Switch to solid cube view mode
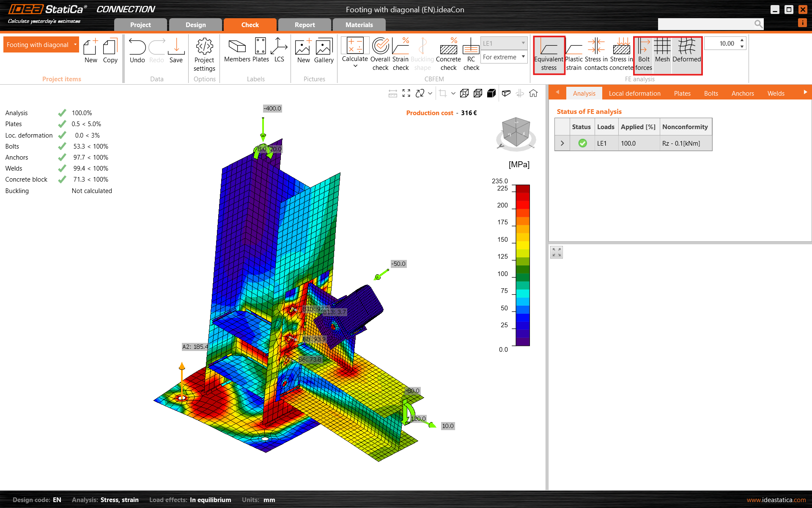 (x=491, y=93)
